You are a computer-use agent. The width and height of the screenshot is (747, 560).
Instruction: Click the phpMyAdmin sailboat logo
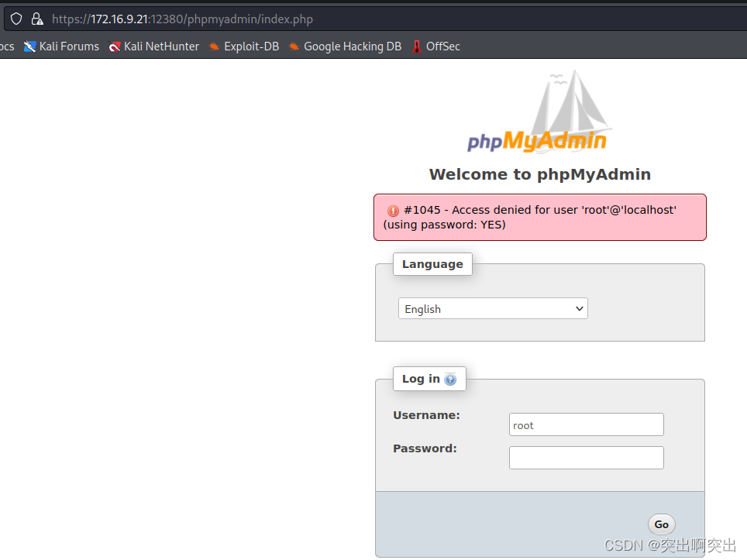539,112
